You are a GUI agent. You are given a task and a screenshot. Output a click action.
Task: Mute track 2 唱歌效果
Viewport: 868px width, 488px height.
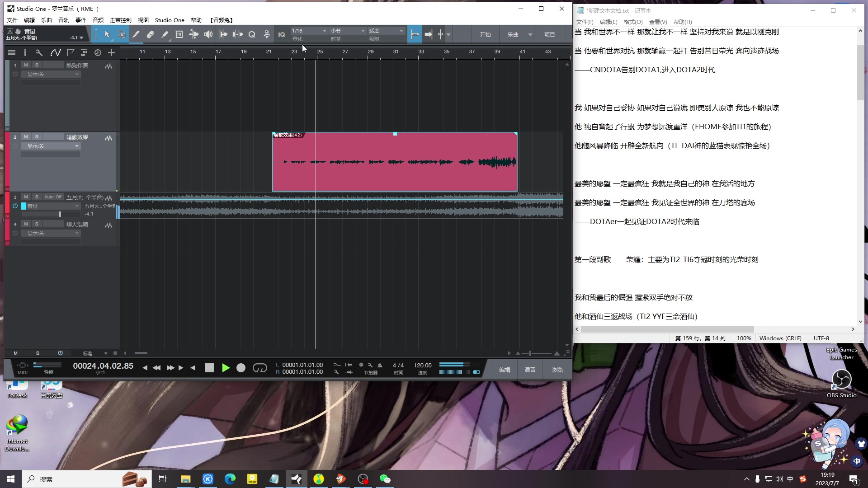(x=26, y=137)
